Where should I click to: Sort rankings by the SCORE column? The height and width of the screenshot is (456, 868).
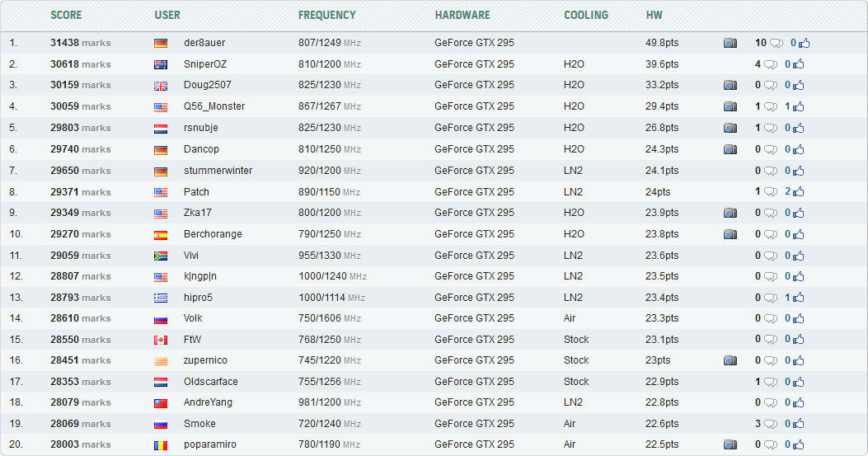coord(65,15)
